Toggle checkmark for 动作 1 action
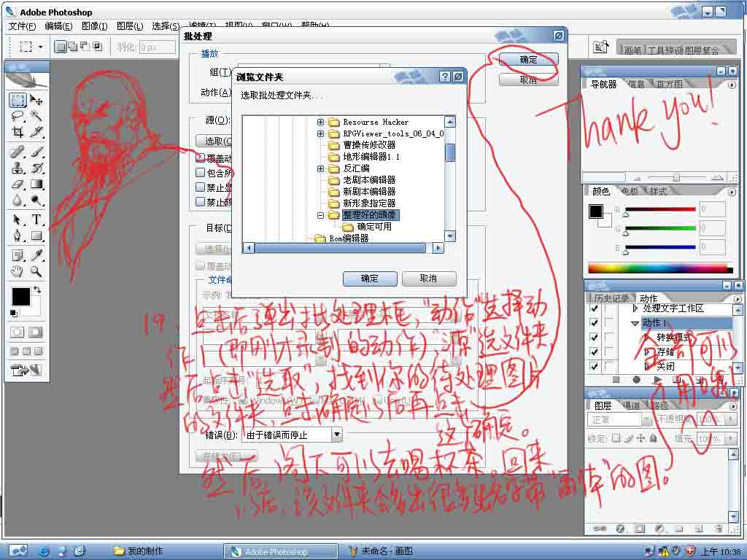Image resolution: width=747 pixels, height=560 pixels. tap(593, 323)
